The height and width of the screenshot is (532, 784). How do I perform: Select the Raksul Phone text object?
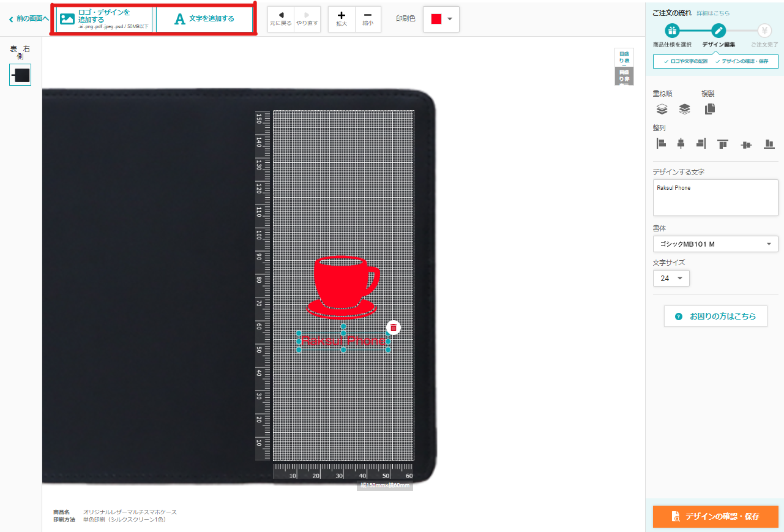tap(343, 341)
